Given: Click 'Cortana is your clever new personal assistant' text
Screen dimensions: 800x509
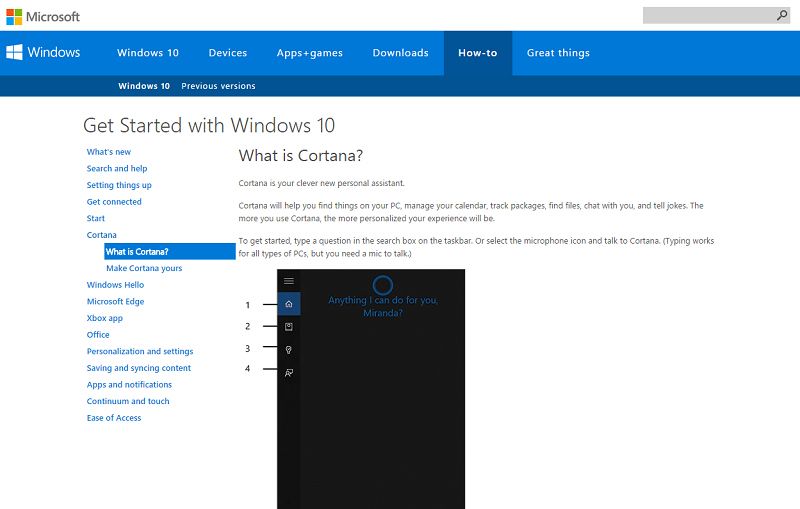Looking at the screenshot, I should [321, 183].
